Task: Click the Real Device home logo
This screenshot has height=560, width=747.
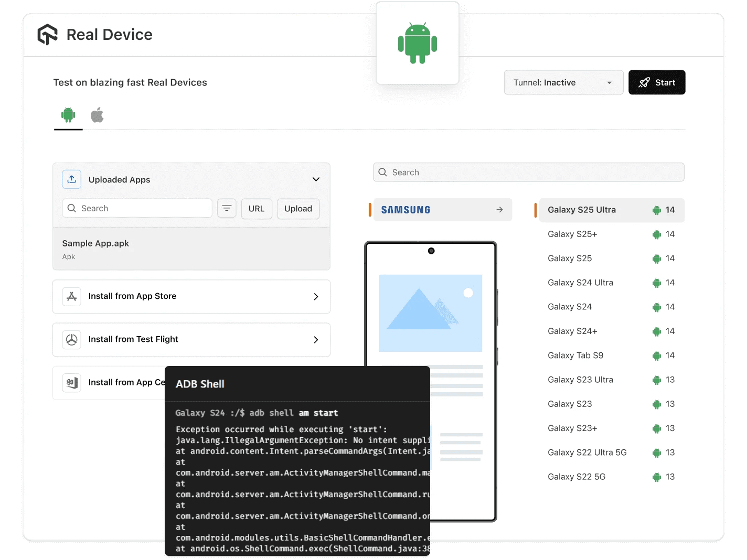Action: point(47,34)
